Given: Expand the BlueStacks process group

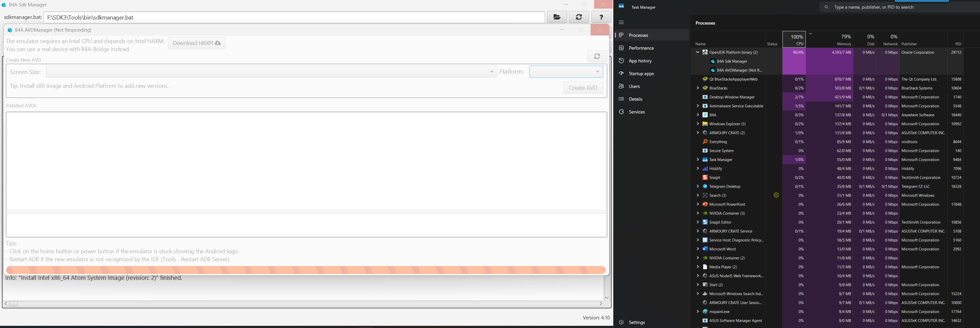Looking at the screenshot, I should (698, 88).
